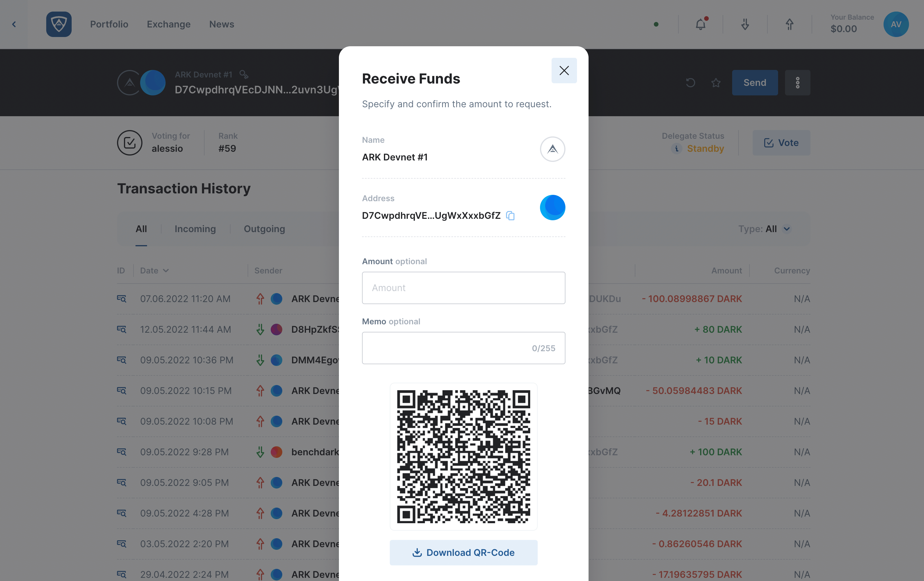
Task: Select the Outgoing transactions tab
Action: [x=264, y=229]
